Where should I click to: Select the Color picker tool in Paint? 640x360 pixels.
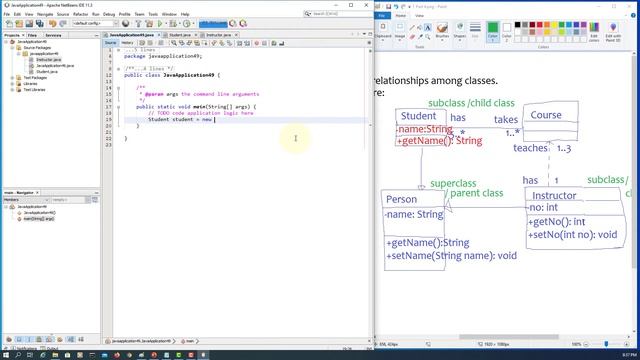coord(420,36)
